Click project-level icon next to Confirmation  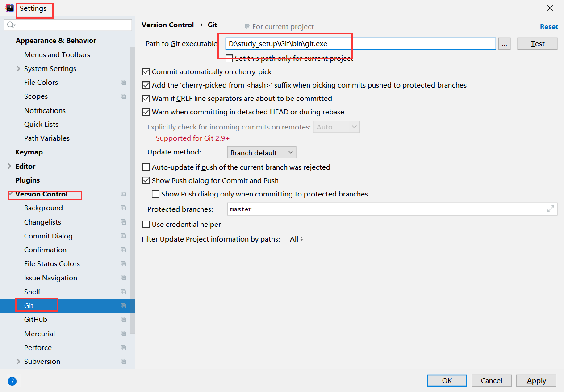[124, 250]
